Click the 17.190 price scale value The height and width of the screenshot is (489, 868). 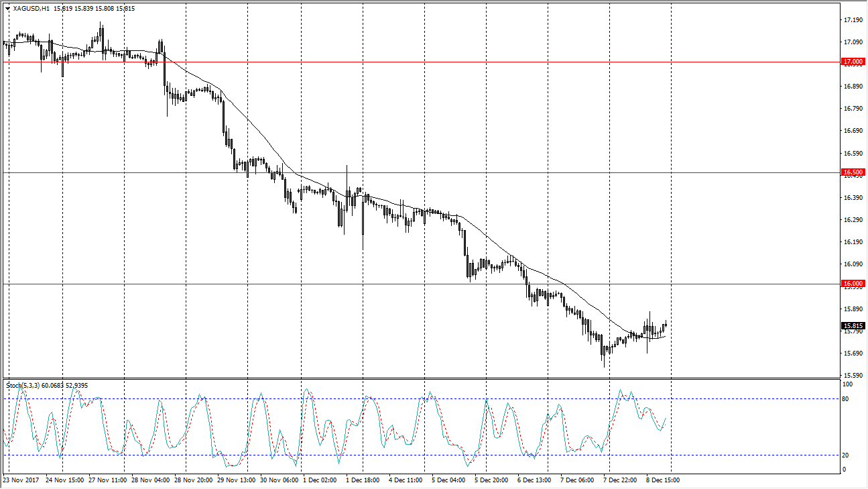pyautogui.click(x=853, y=20)
